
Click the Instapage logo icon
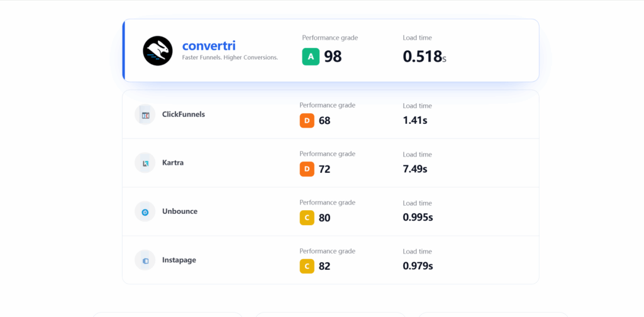(x=145, y=260)
